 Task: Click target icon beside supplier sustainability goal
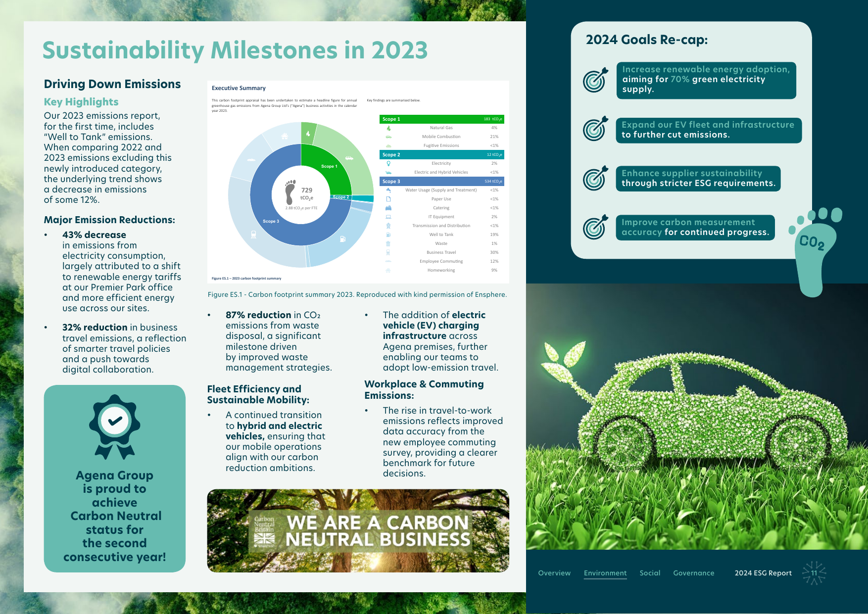(x=595, y=178)
